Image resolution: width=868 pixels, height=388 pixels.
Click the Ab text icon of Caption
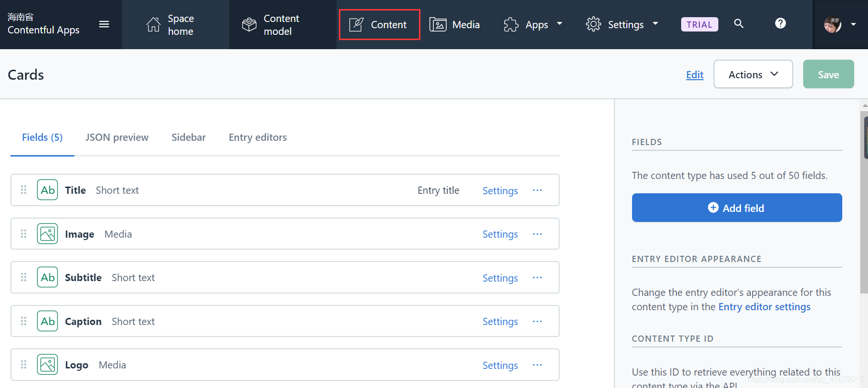pyautogui.click(x=48, y=321)
